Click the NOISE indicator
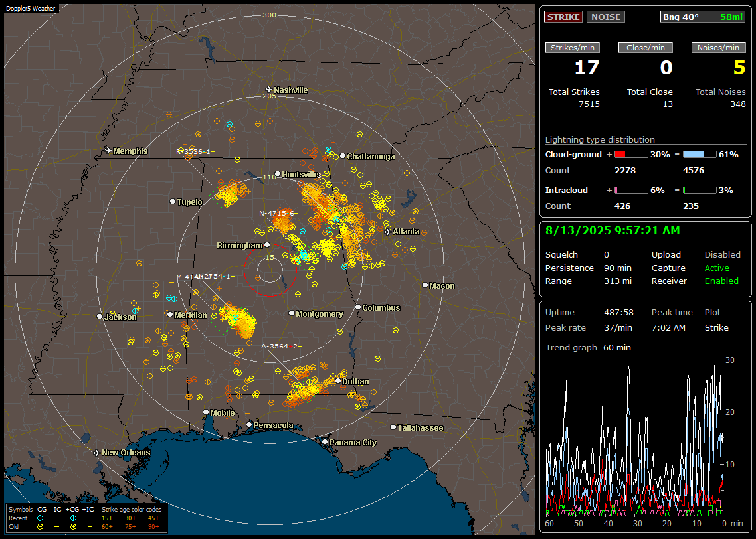The image size is (756, 539). pos(606,17)
